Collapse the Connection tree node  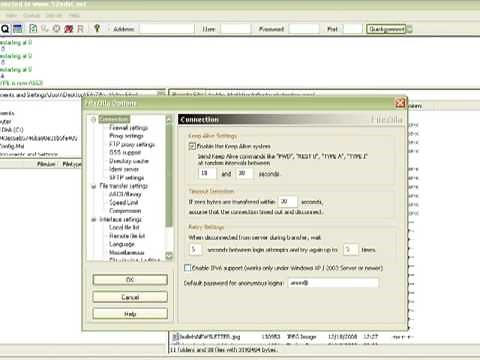click(94, 119)
